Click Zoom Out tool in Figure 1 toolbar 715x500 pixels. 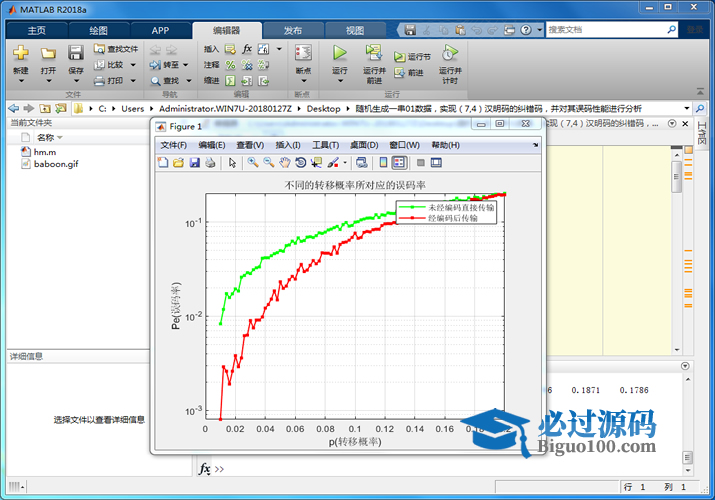click(269, 163)
